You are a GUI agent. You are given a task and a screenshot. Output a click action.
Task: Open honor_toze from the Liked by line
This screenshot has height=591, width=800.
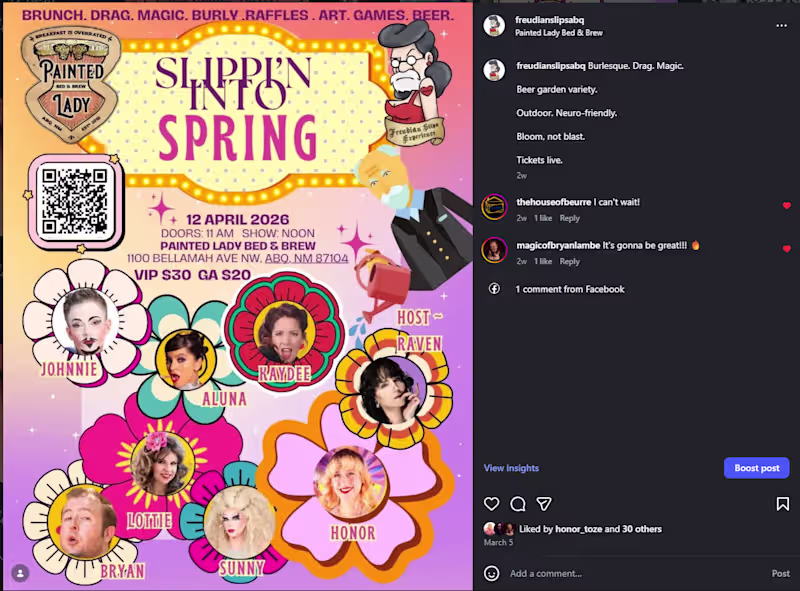[579, 529]
